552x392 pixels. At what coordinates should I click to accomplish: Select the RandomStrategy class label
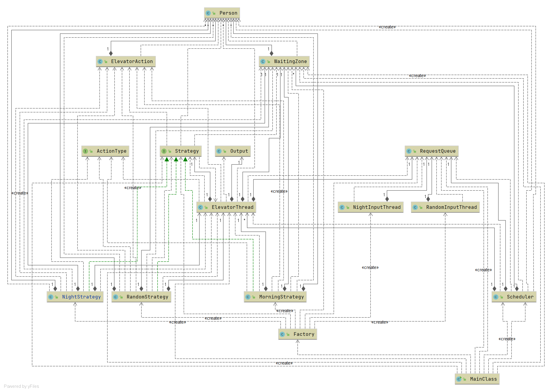(x=148, y=297)
